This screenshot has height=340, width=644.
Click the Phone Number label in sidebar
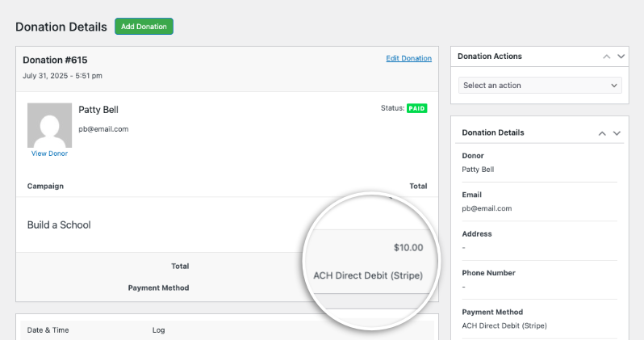tap(488, 273)
